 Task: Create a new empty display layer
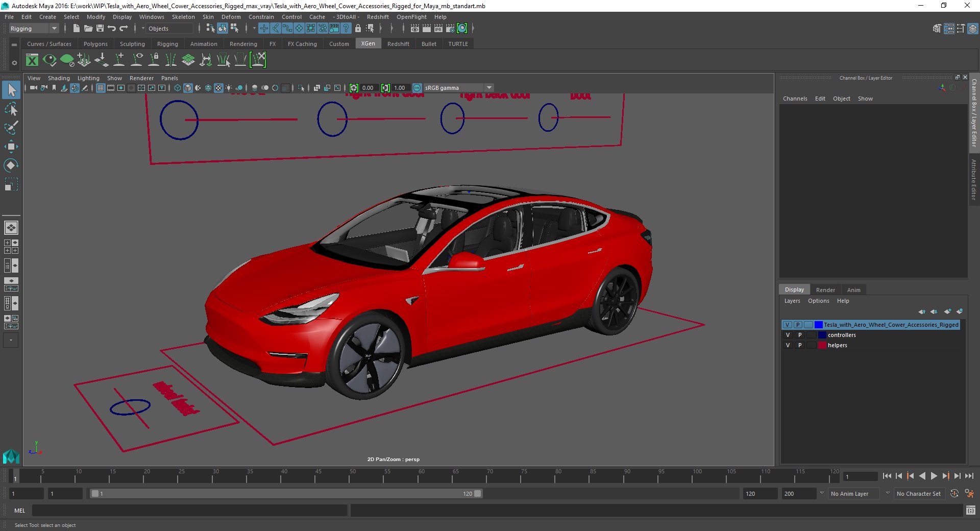948,311
